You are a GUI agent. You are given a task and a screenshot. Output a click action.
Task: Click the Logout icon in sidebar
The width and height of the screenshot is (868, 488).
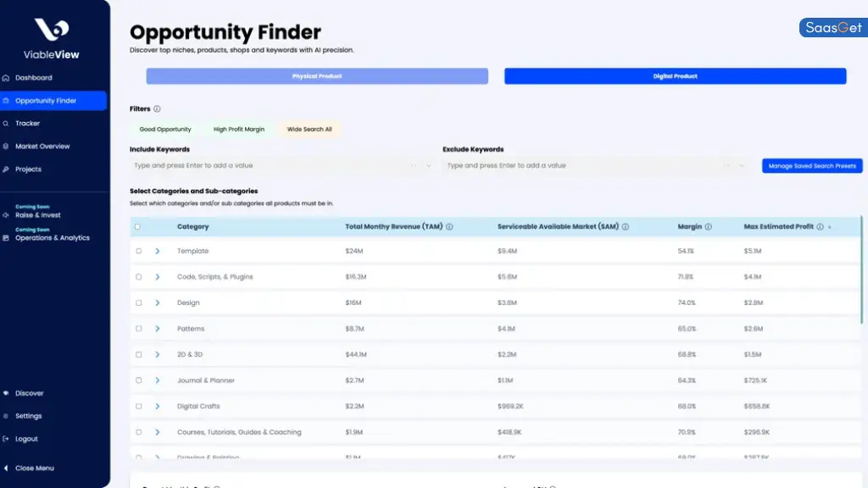[x=7, y=439]
